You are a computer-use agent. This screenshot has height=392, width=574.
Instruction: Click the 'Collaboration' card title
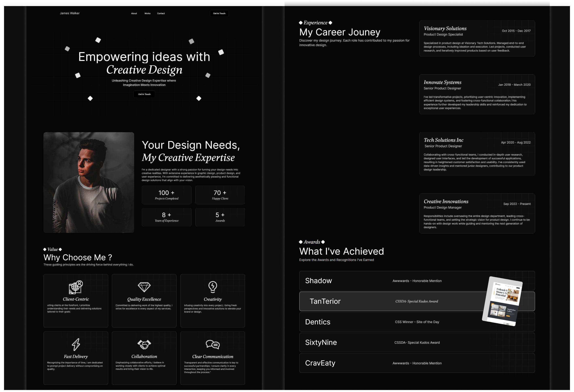(144, 356)
